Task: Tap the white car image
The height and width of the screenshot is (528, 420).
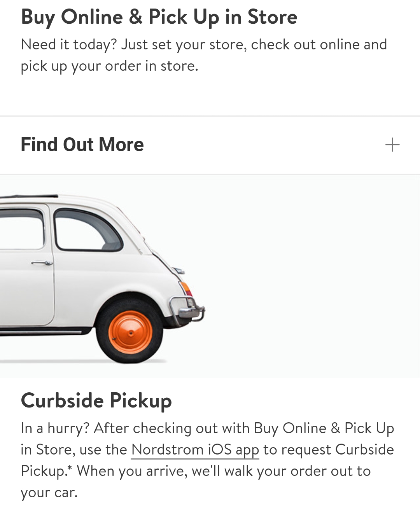Action: tap(102, 278)
